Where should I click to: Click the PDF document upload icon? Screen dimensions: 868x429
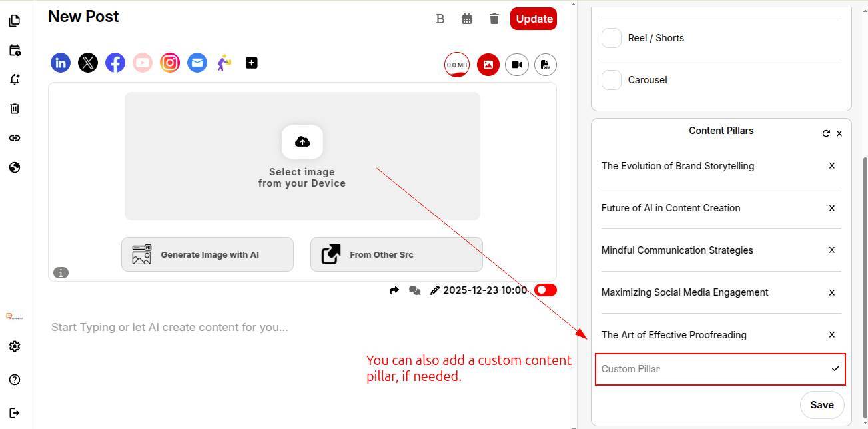(545, 65)
